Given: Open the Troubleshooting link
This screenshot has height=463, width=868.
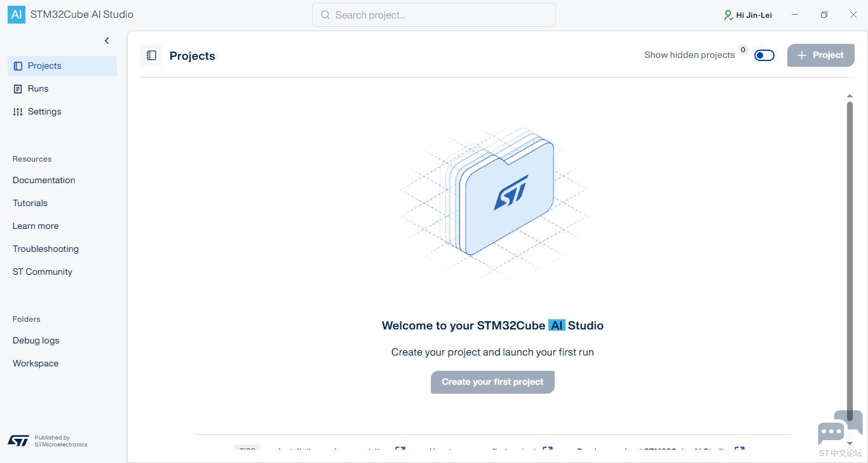Looking at the screenshot, I should click(x=46, y=249).
